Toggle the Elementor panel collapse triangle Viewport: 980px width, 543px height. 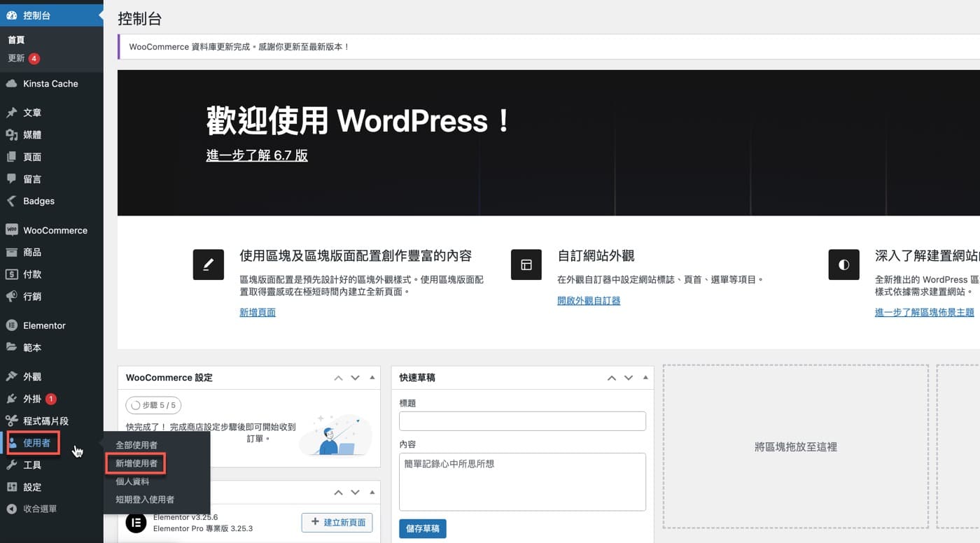click(372, 493)
